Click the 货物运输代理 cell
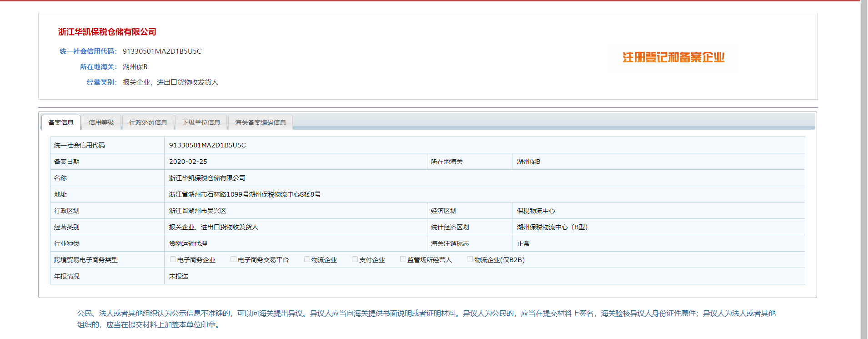 [x=296, y=243]
